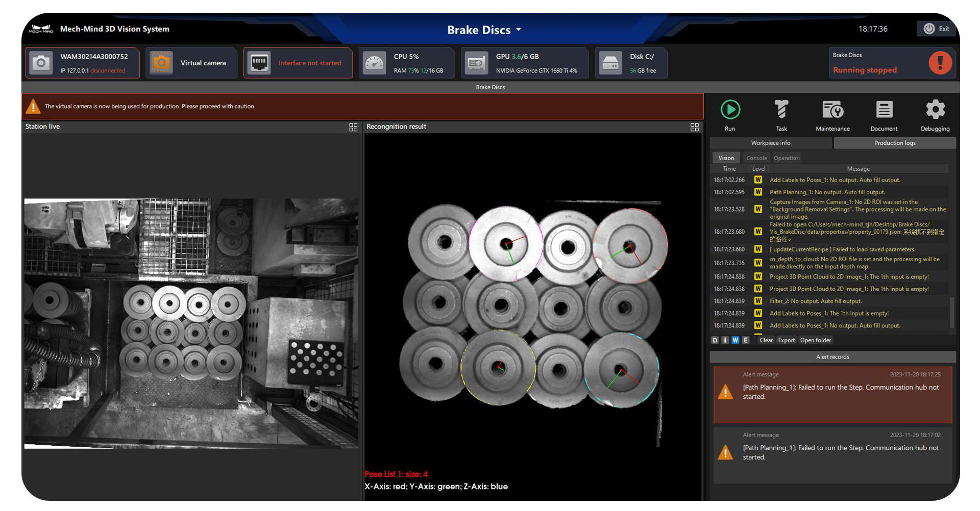980x511 pixels.
Task: Open the Task panel icon
Action: [x=781, y=110]
